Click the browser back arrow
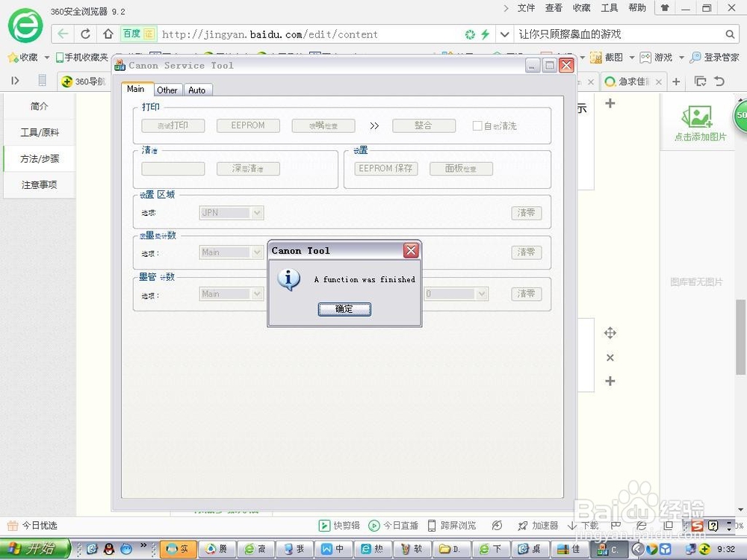Screen dimensions: 747x560 coord(63,34)
